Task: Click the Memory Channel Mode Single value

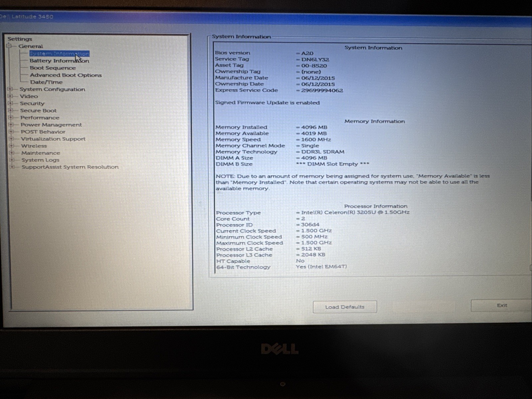Action: click(x=310, y=145)
